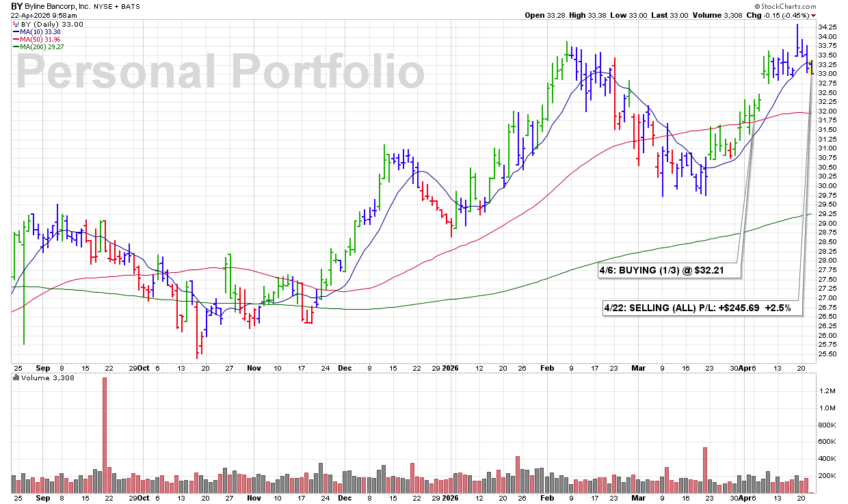Click the Nov date axis label

254,367
